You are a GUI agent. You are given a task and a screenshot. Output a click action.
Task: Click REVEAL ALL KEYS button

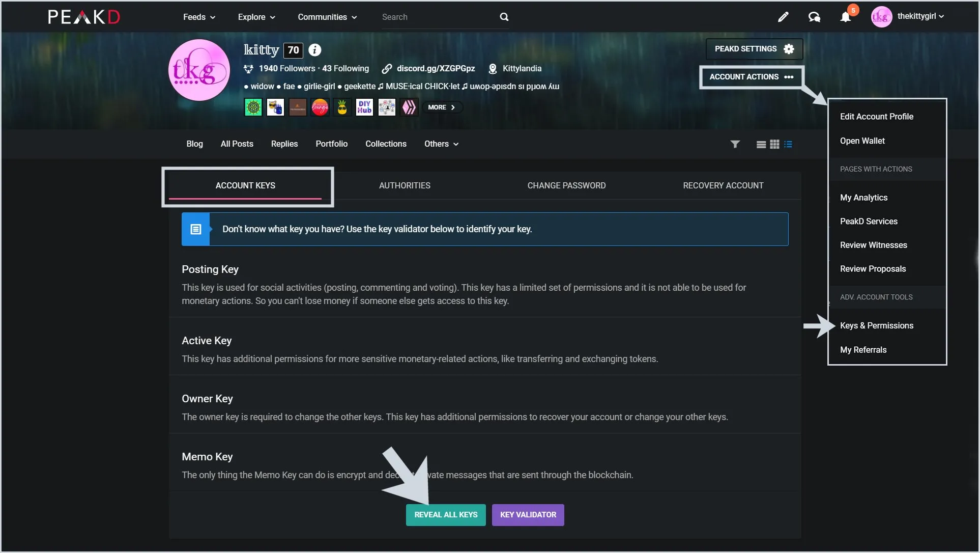click(446, 515)
